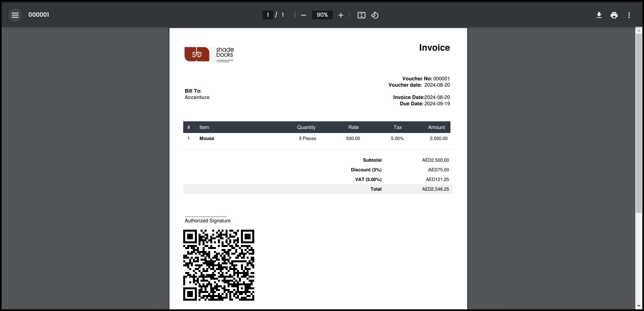Click the 2,500.00 amount cell
644x311 pixels.
(x=439, y=138)
